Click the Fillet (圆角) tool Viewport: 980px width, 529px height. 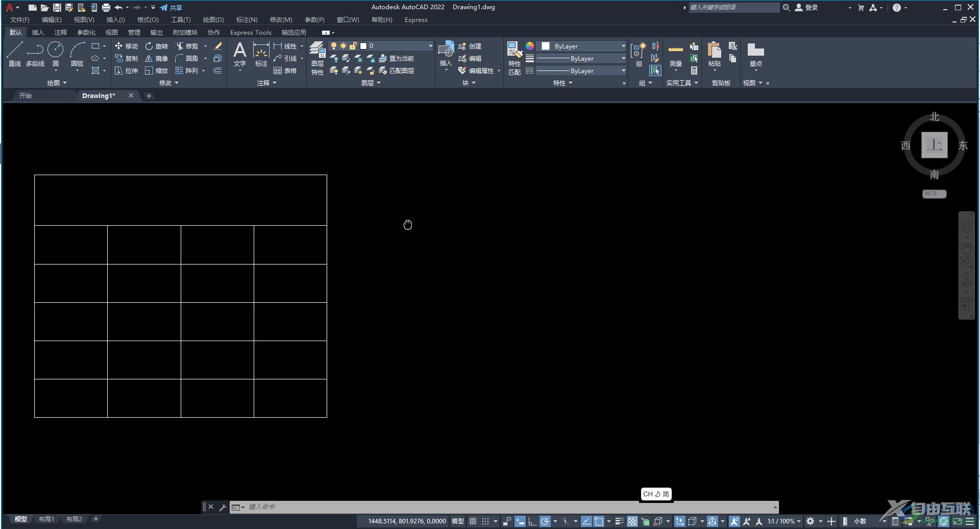[x=187, y=58]
